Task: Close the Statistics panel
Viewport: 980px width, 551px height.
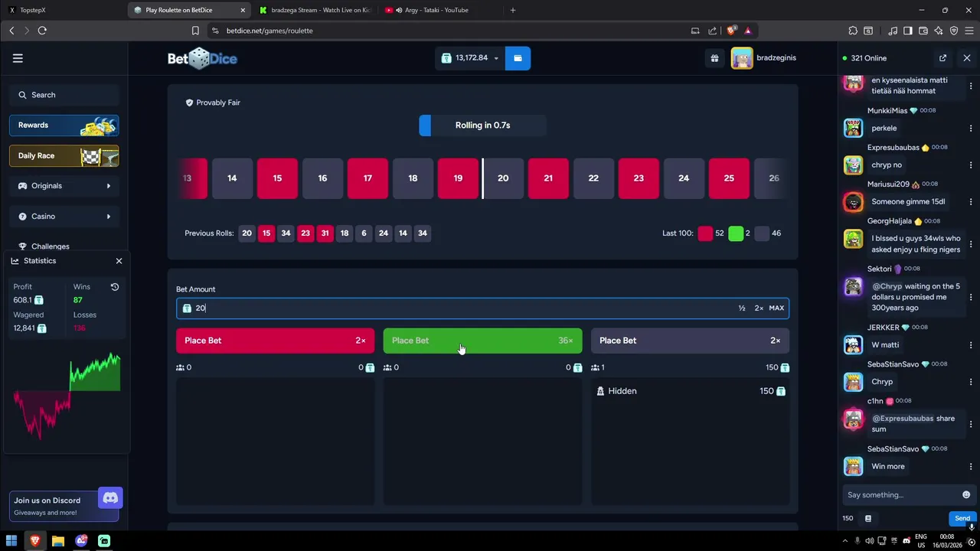Action: pyautogui.click(x=119, y=261)
